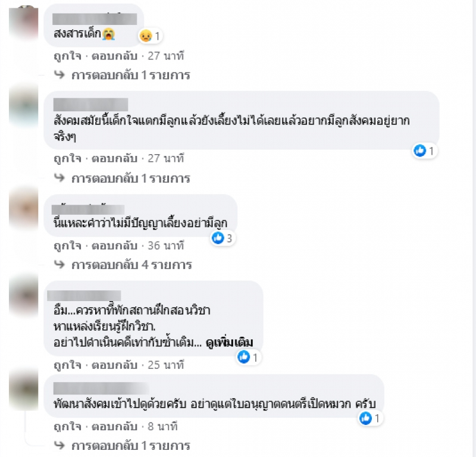Open the blurred author name of the second comment
This screenshot has height=457, width=476.
pyautogui.click(x=90, y=105)
